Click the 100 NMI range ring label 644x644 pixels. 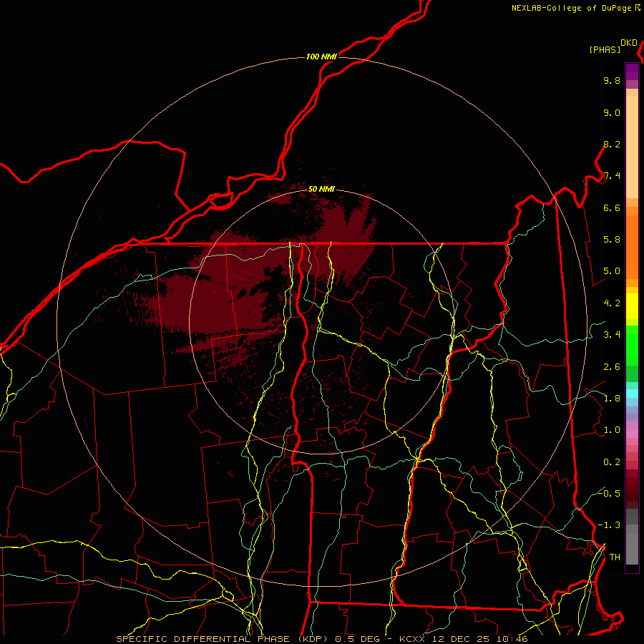point(321,57)
